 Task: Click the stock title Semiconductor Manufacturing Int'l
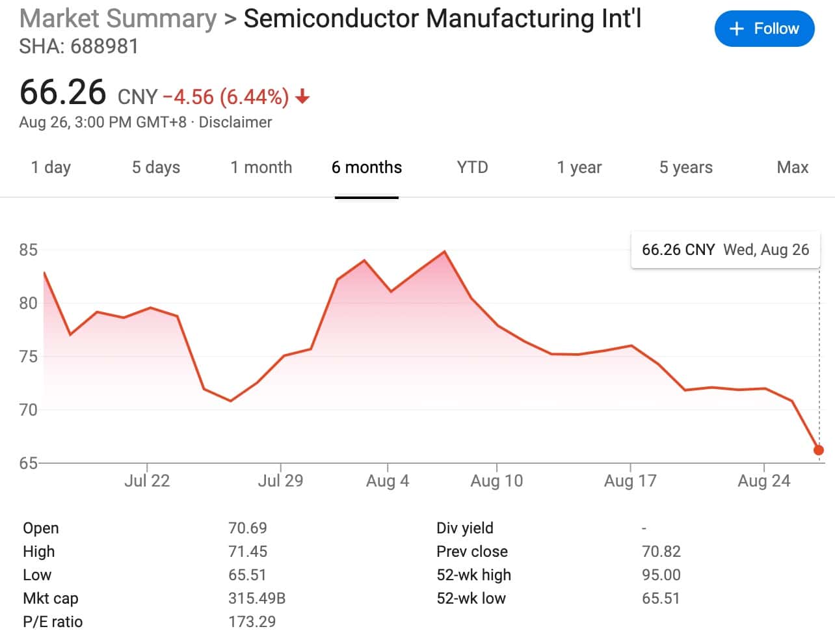pyautogui.click(x=442, y=18)
